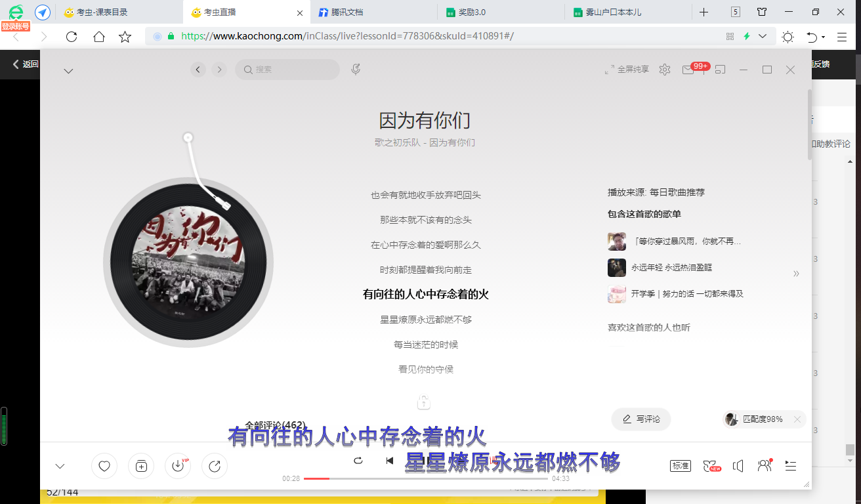Screen dimensions: 861x504
Task: Open the 歌之初乐队 artist link
Action: coord(397,142)
